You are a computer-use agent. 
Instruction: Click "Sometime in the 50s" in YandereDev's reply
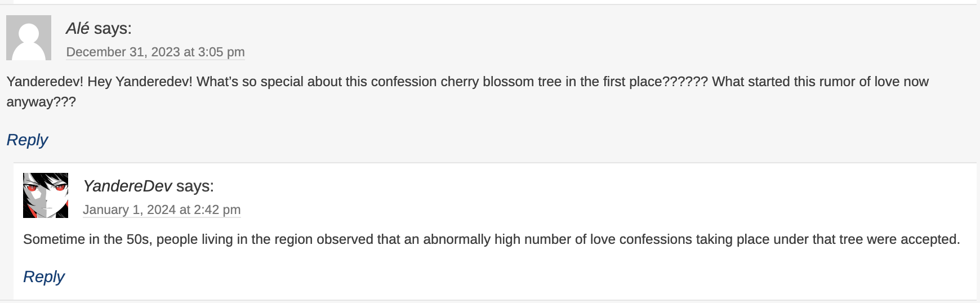(87, 239)
